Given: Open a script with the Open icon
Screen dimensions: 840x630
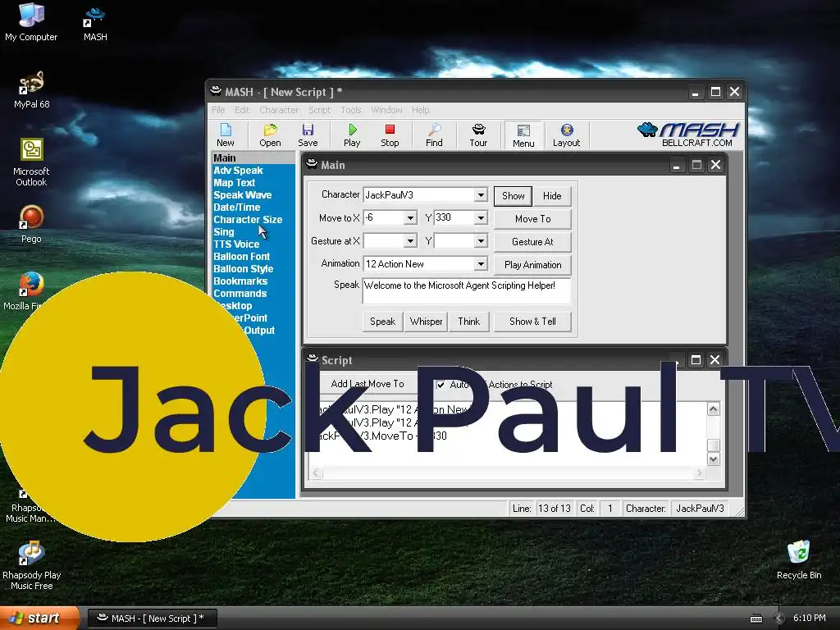Looking at the screenshot, I should [270, 135].
